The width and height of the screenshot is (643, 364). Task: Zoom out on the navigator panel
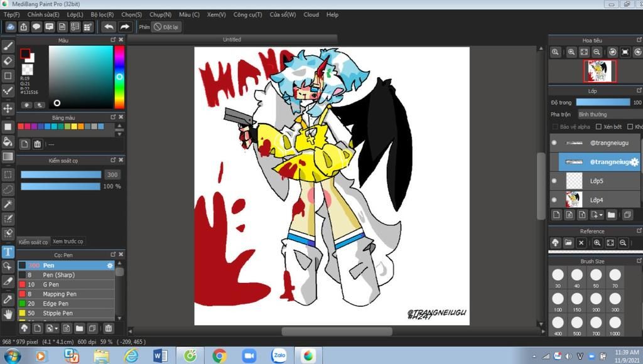597,52
